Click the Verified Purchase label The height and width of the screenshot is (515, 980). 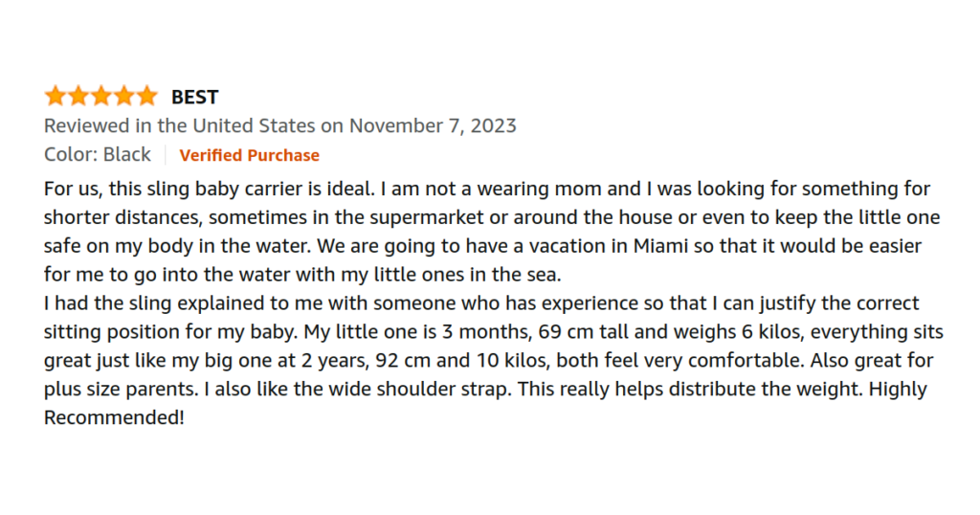click(x=250, y=155)
